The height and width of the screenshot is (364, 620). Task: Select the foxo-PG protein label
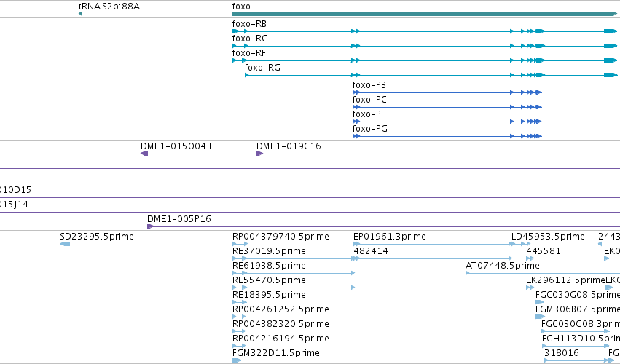[x=369, y=129]
